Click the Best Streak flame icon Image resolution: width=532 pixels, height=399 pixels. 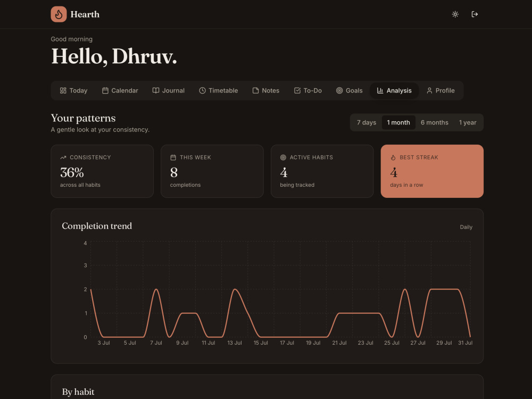[393, 157]
